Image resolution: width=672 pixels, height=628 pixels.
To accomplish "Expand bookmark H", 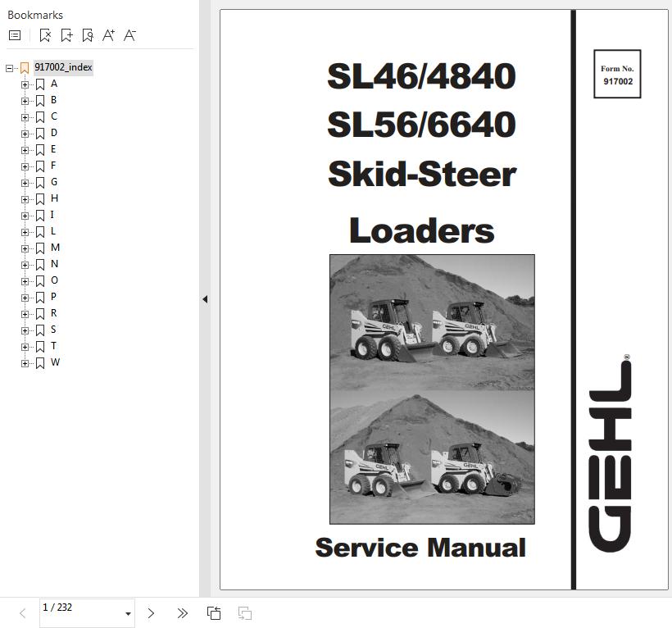I will click(25, 199).
